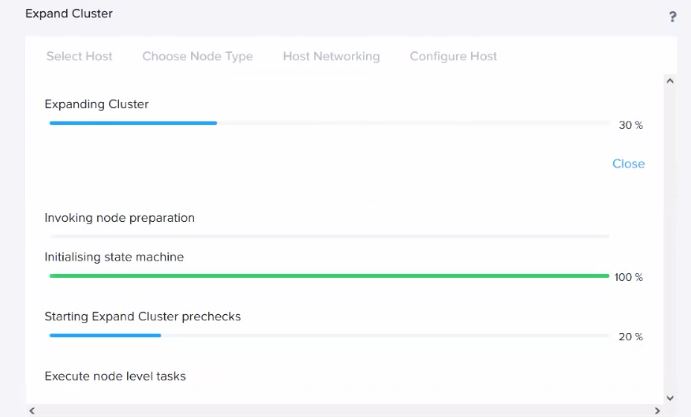Click the Execute node level tasks label
Image resolution: width=691 pixels, height=417 pixels.
tap(115, 376)
